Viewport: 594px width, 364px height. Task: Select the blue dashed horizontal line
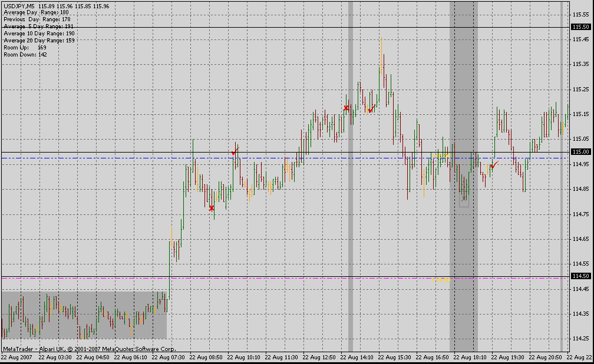(x=118, y=158)
